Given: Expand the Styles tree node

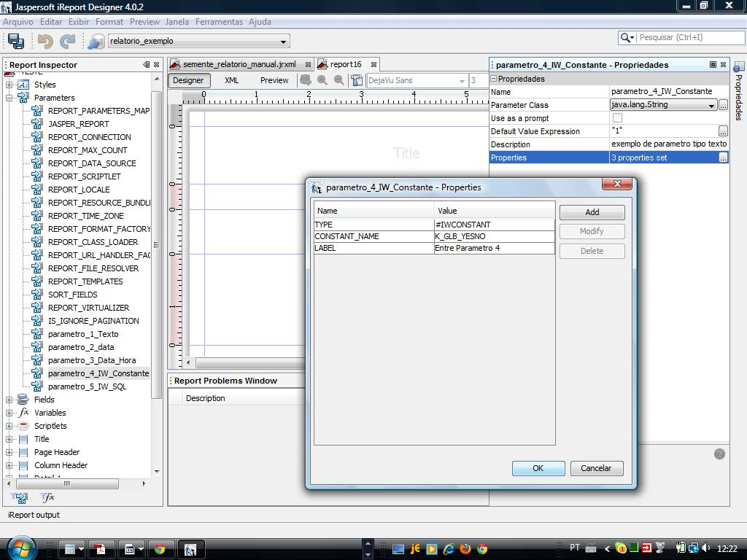Looking at the screenshot, I should pyautogui.click(x=9, y=85).
